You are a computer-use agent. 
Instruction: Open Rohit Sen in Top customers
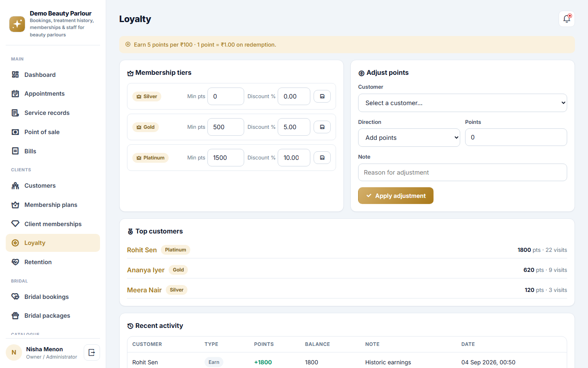(x=142, y=250)
